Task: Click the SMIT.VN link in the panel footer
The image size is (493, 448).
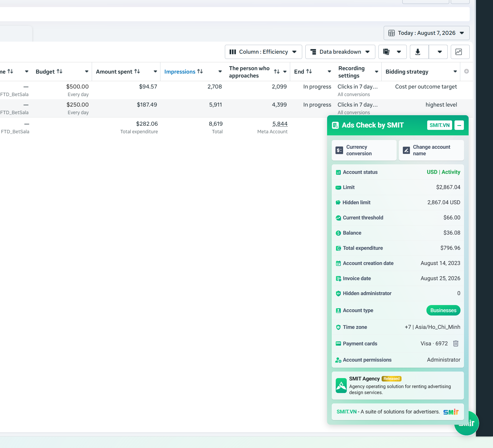Action: point(346,412)
